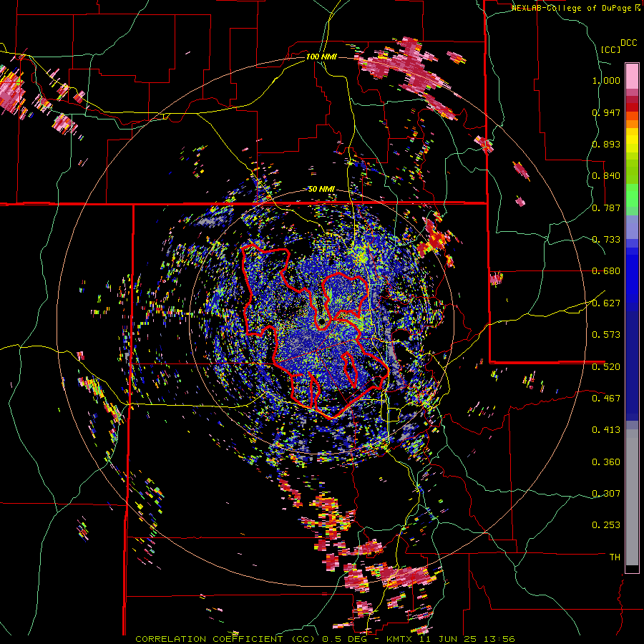644x644 pixels.
Task: Click the gray lower segment of color bar
Action: pyautogui.click(x=632, y=497)
